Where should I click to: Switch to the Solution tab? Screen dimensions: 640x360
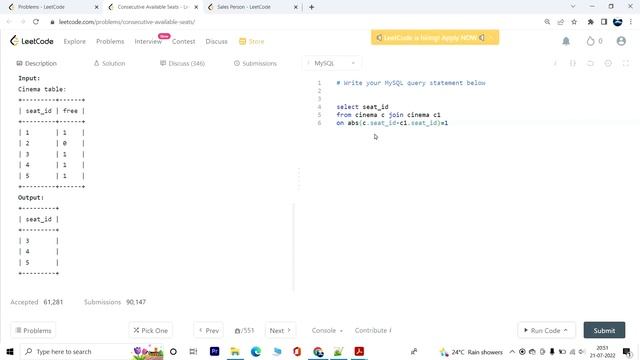(x=109, y=63)
